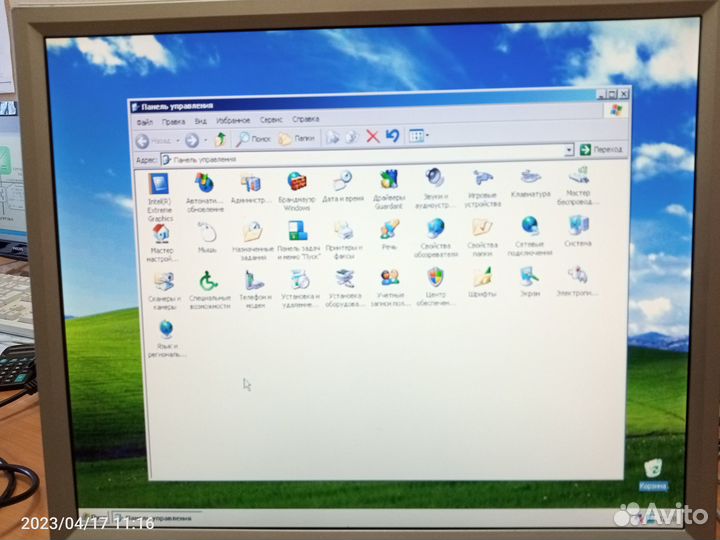This screenshot has width=720, height=540.
Task: Open the Избранное menu
Action: point(233,120)
